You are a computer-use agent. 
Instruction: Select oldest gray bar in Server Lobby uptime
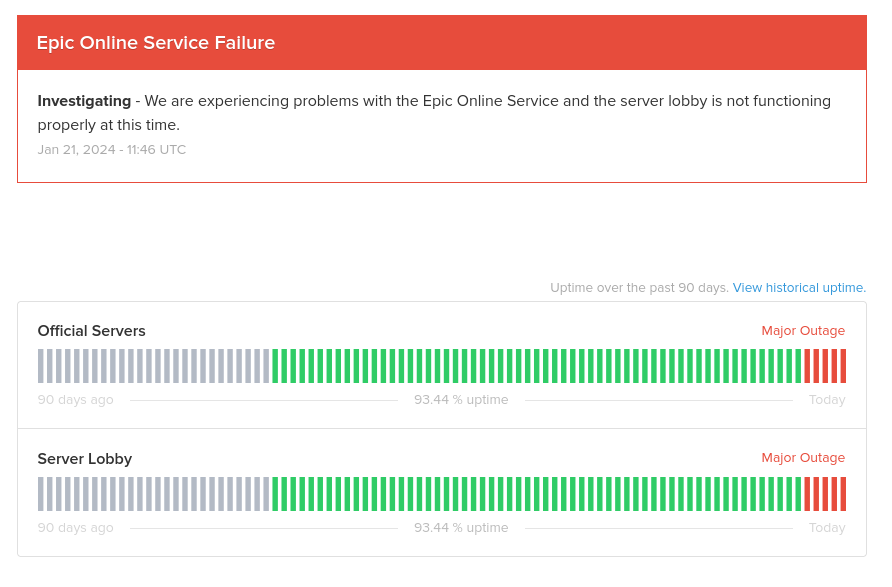coord(40,494)
